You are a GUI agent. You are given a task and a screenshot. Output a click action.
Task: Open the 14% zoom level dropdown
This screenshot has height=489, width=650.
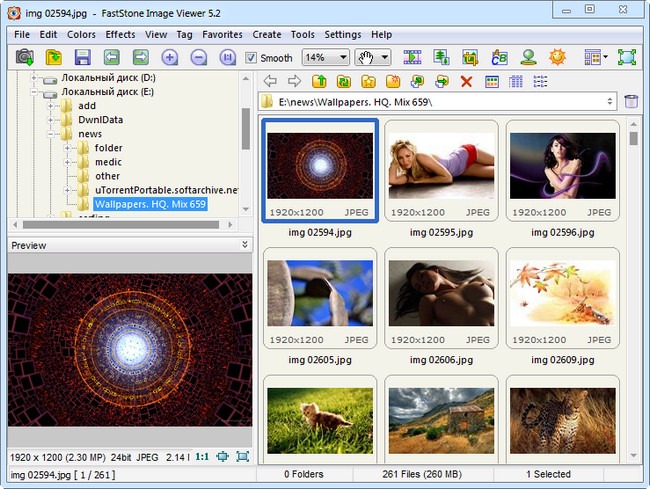tap(342, 58)
